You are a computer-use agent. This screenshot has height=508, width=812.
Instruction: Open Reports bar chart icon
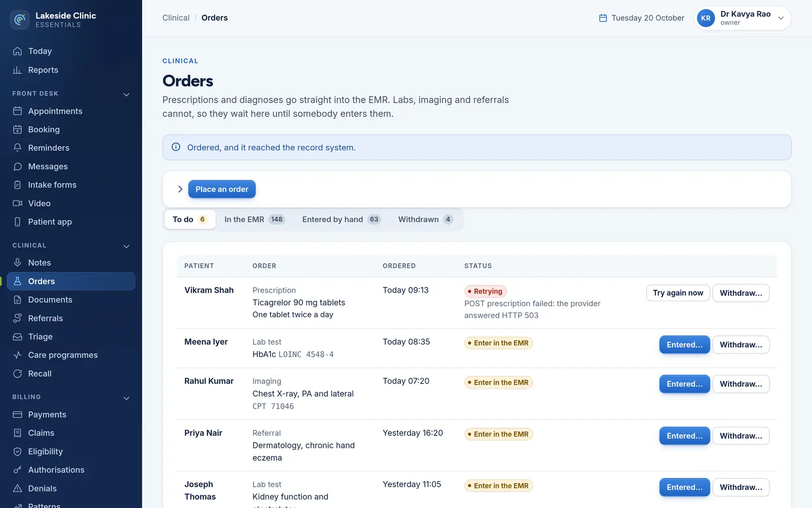17,70
